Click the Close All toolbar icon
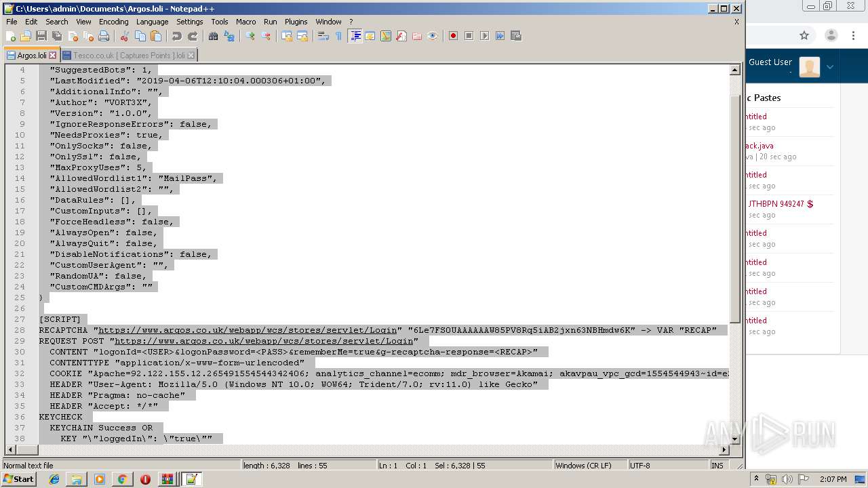The width and height of the screenshot is (868, 488). coord(88,36)
